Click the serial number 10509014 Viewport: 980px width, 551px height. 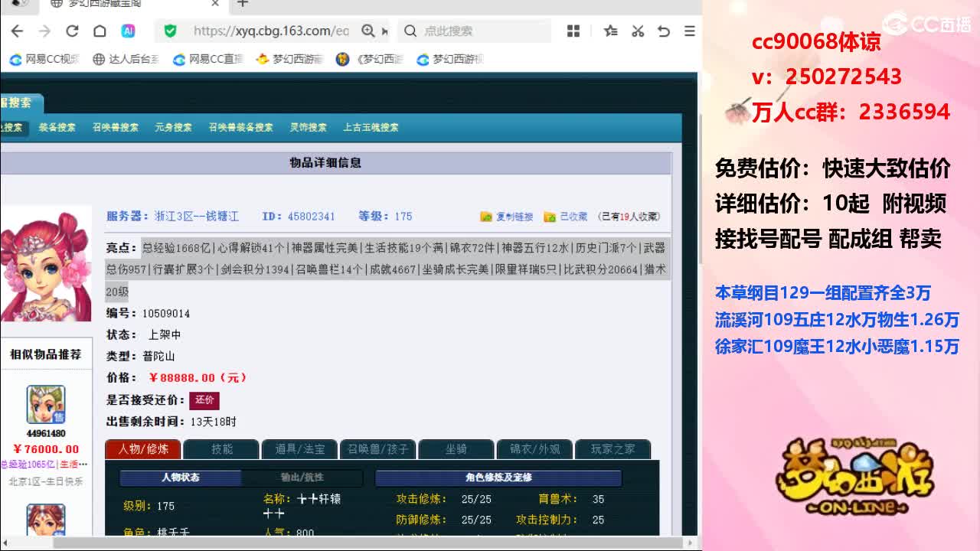click(166, 314)
